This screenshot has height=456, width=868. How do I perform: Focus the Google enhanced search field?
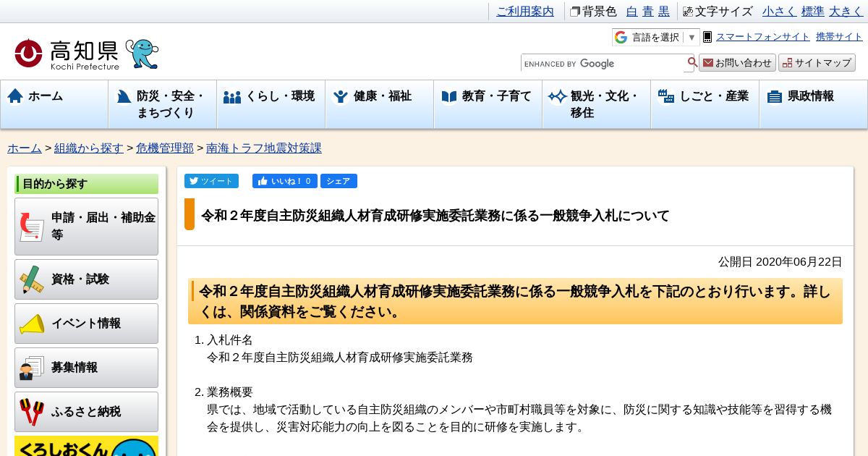click(x=603, y=63)
